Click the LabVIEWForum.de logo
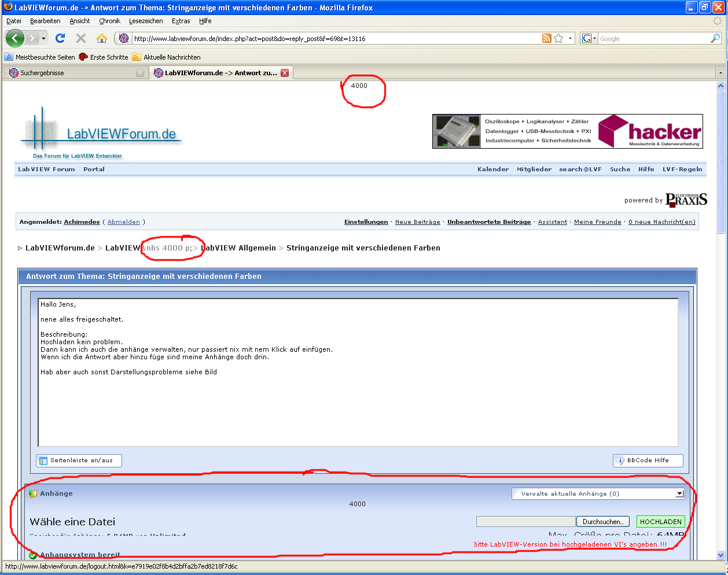The image size is (728, 575). tap(101, 133)
